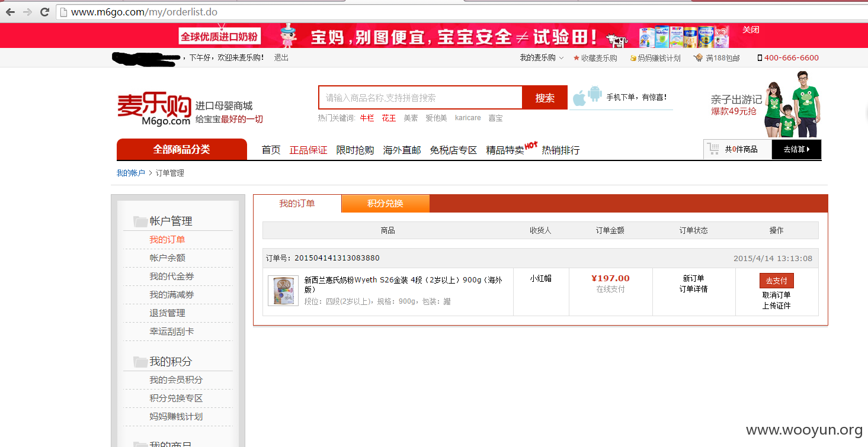Search hot keyword karicare
868x447 pixels.
pyautogui.click(x=468, y=118)
